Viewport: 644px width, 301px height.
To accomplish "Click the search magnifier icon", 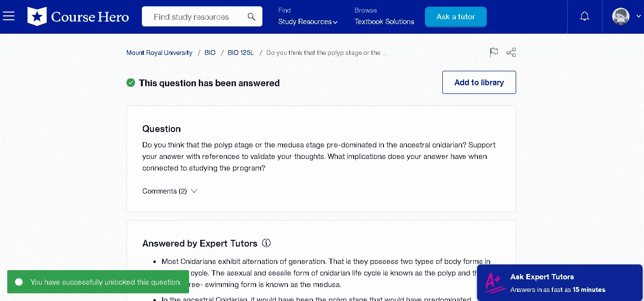I will point(251,17).
